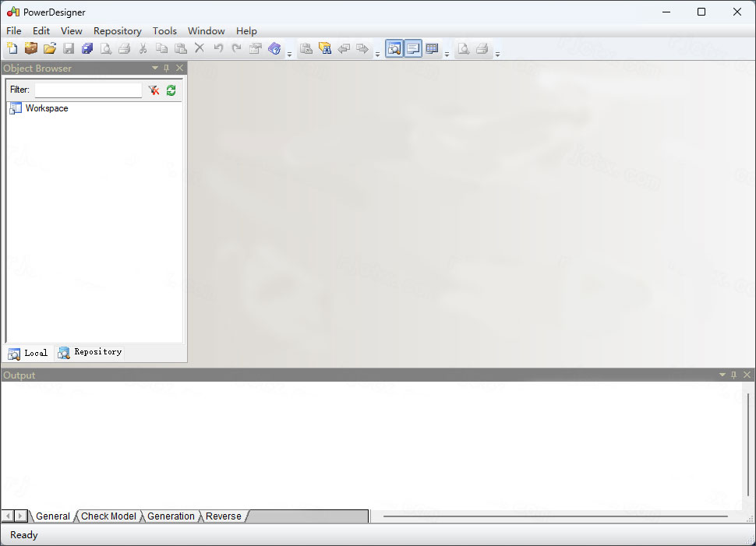Toggle the Output window visibility

coord(412,48)
